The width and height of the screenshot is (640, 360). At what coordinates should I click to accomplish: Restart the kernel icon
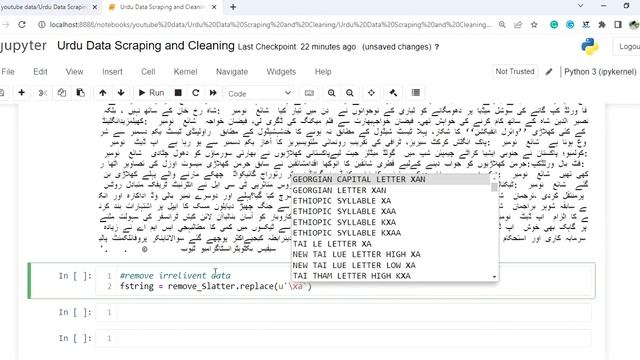coord(196,93)
